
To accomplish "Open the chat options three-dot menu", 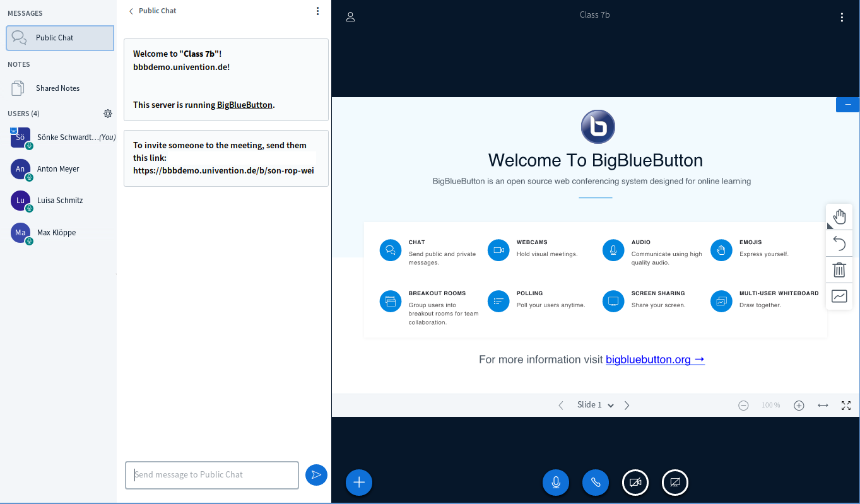I will 317,11.
